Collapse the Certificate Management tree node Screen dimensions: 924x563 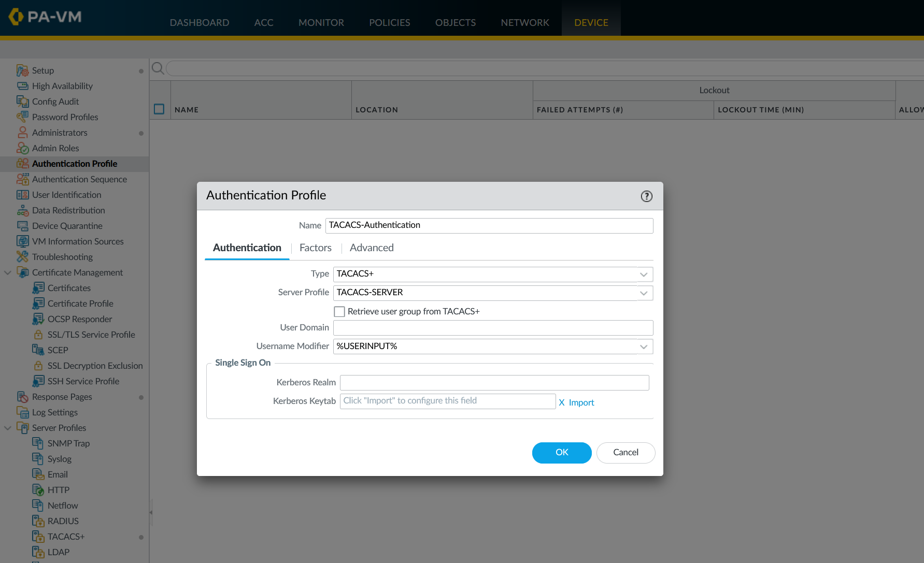pos(8,272)
